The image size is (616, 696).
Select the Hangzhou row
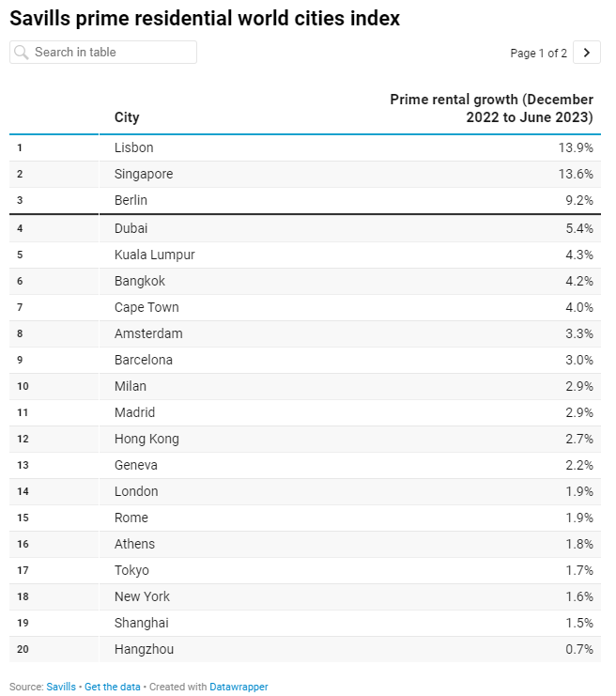click(x=305, y=649)
